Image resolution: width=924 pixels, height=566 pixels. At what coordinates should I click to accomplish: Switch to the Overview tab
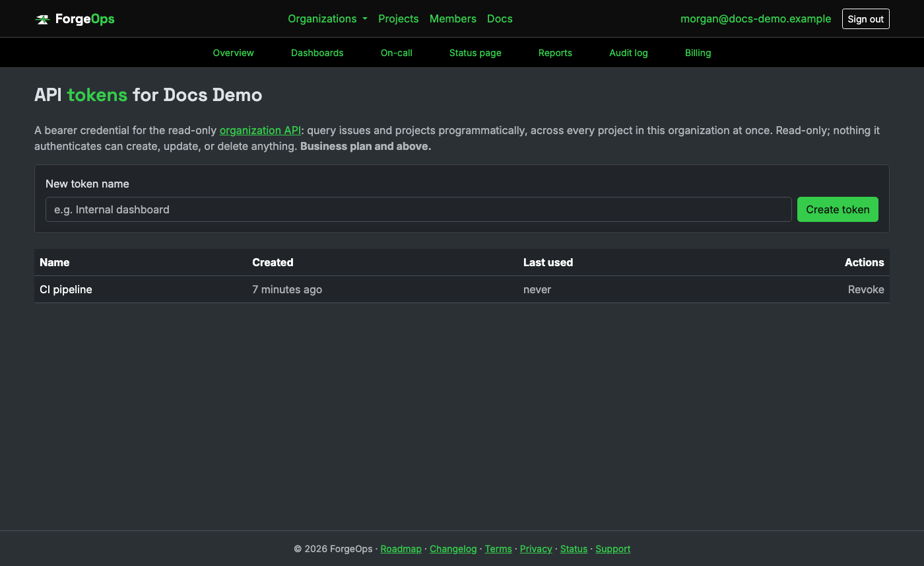(233, 53)
